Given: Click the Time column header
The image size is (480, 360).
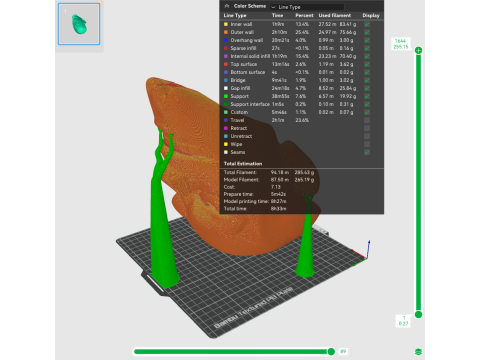Looking at the screenshot, I should 277,15.
